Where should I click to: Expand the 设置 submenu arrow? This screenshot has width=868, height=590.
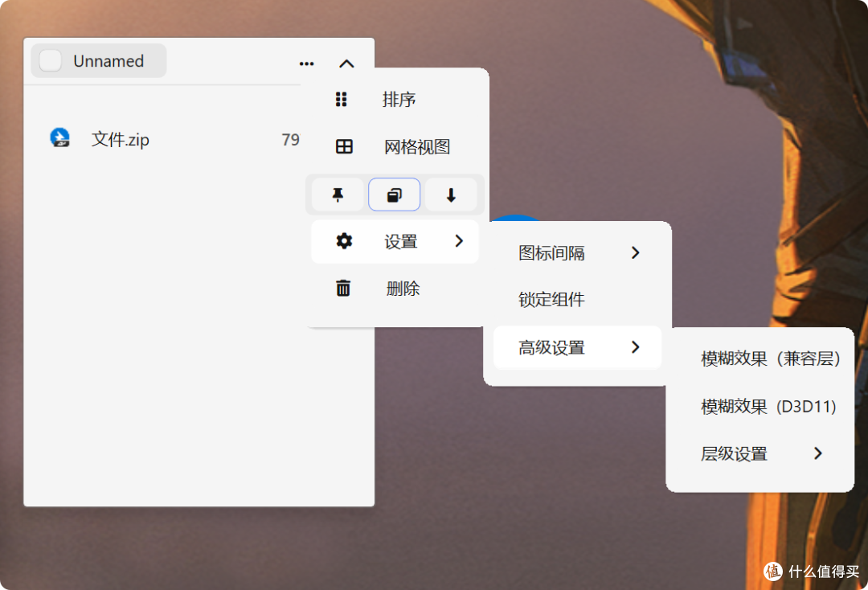[x=459, y=241]
